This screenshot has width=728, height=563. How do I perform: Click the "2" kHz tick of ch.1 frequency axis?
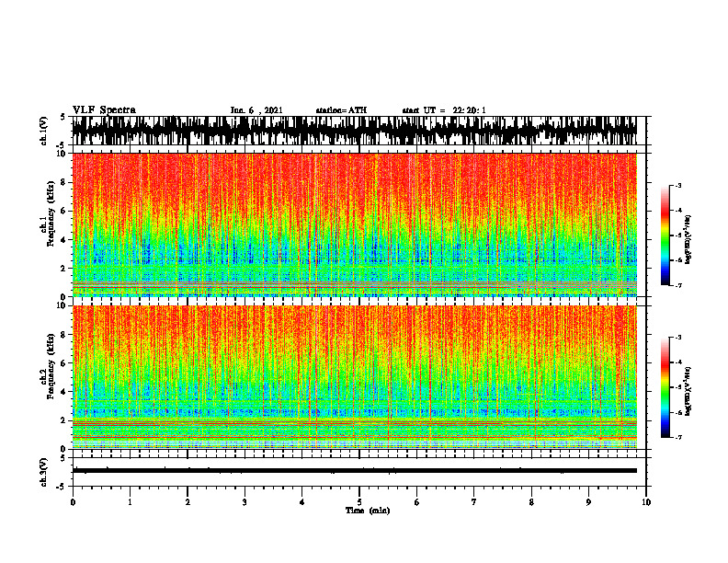64,269
